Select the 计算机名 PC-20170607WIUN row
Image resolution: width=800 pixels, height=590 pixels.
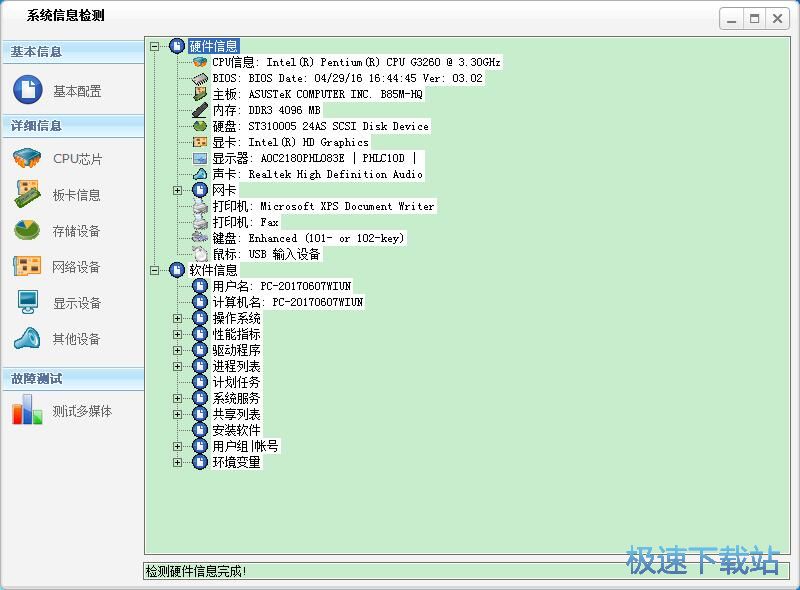click(288, 302)
